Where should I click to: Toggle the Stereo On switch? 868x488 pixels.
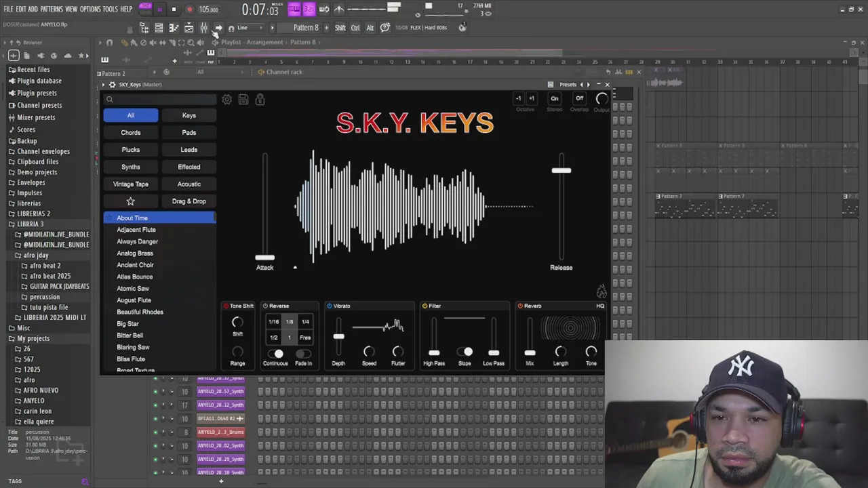tap(555, 98)
